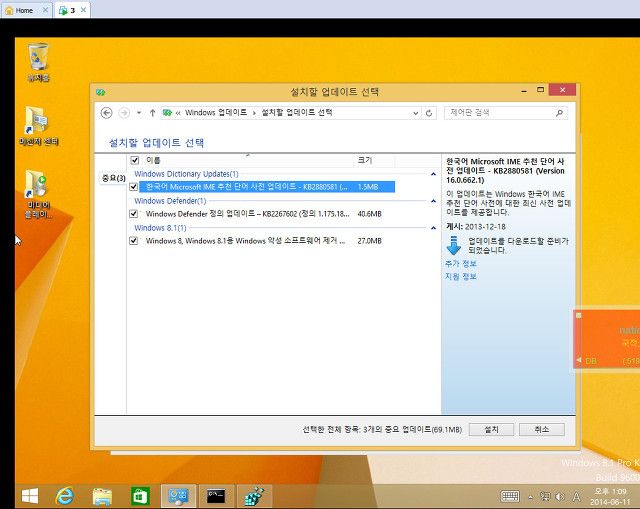Click the taskbar icon right of command prompt
Viewport: 640px width, 509px height.
click(254, 496)
